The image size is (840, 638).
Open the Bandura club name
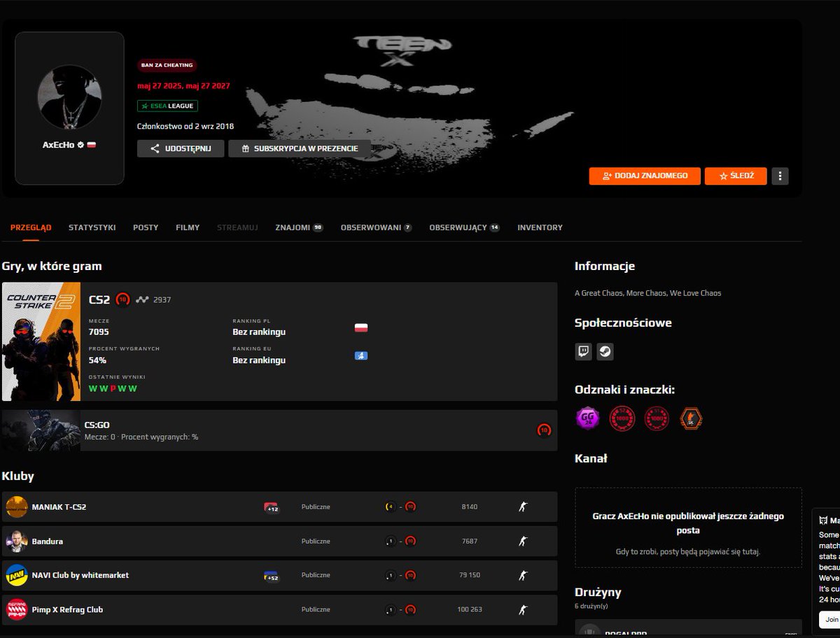click(47, 541)
